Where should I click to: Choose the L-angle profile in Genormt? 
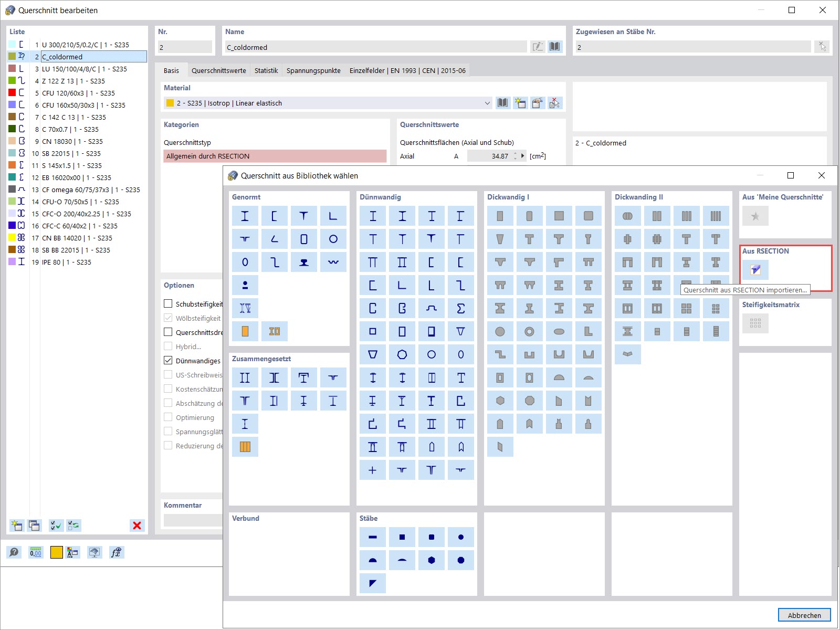[333, 216]
